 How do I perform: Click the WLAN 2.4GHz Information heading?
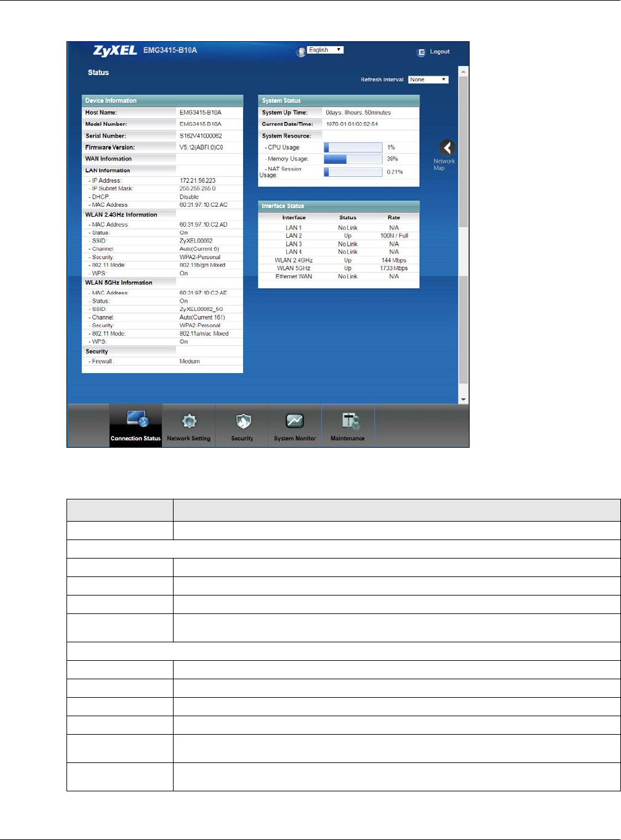[121, 215]
